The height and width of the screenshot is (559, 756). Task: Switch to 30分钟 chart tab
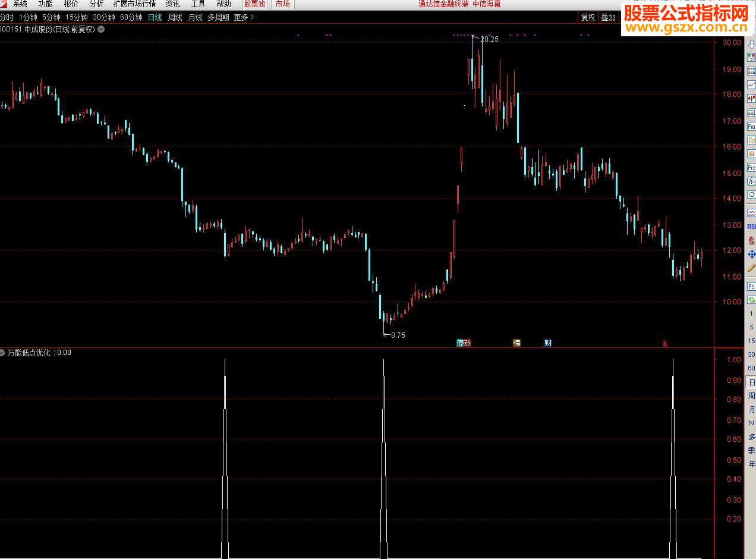[x=104, y=17]
